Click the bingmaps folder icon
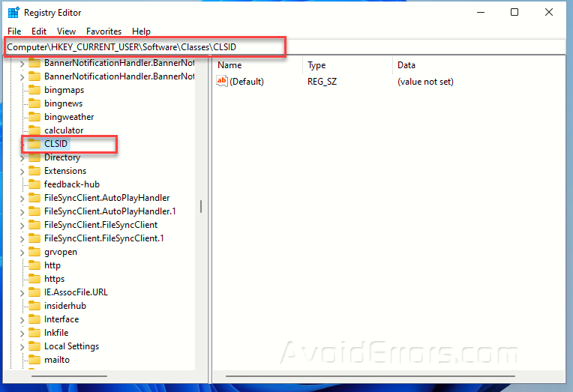This screenshot has width=573, height=392. [34, 90]
